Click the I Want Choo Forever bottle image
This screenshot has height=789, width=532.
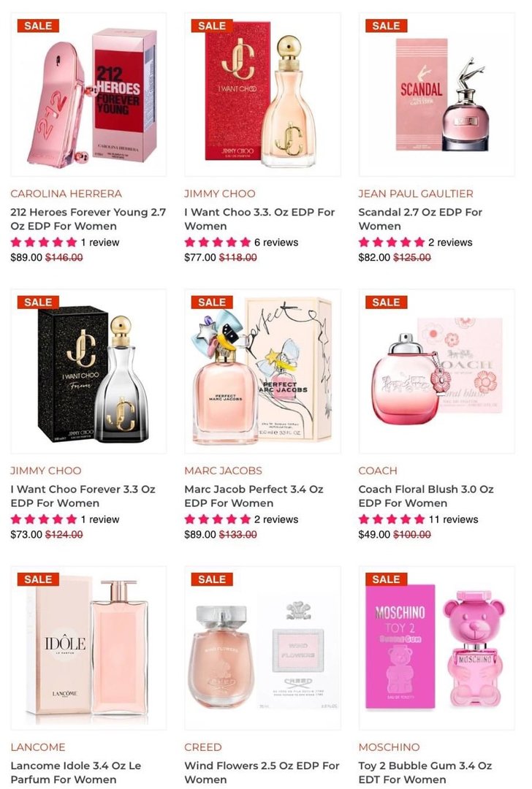pyautogui.click(x=88, y=371)
